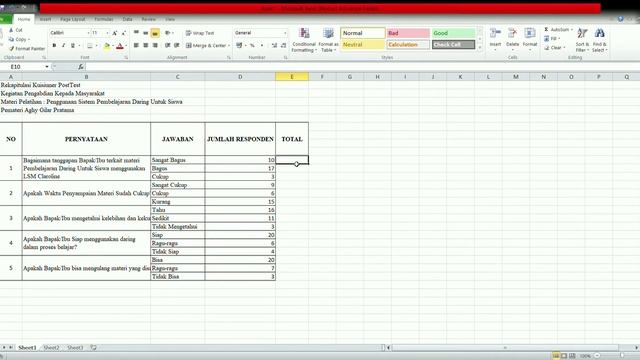This screenshot has width=640, height=360.
Task: Click the Decrease Font Size icon
Action: pyautogui.click(x=124, y=33)
